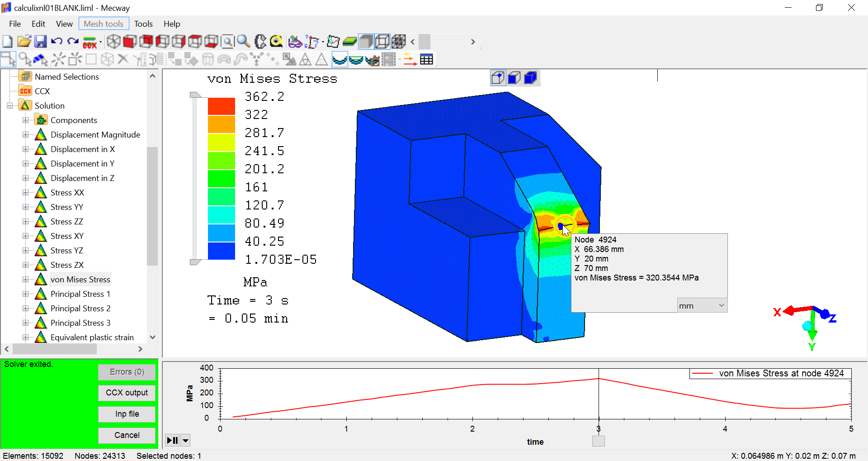The image size is (868, 461).
Task: Undo the last action
Action: 57,42
